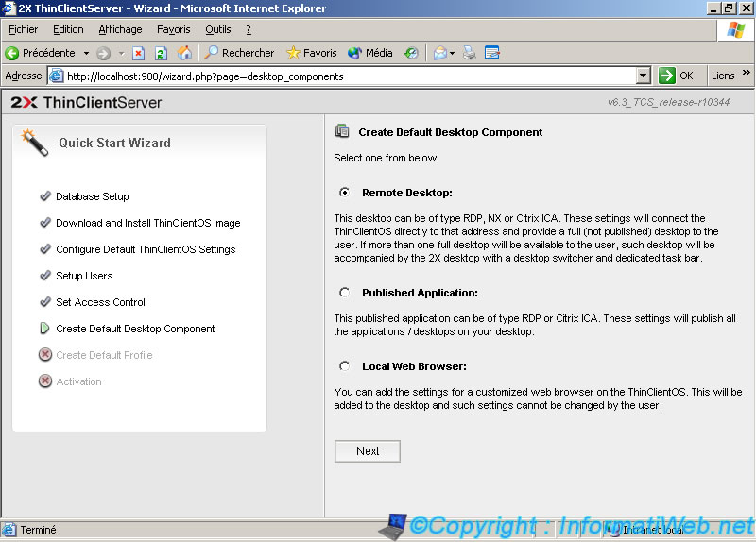Go to the home page icon
Screen dimensions: 756x542
click(184, 53)
